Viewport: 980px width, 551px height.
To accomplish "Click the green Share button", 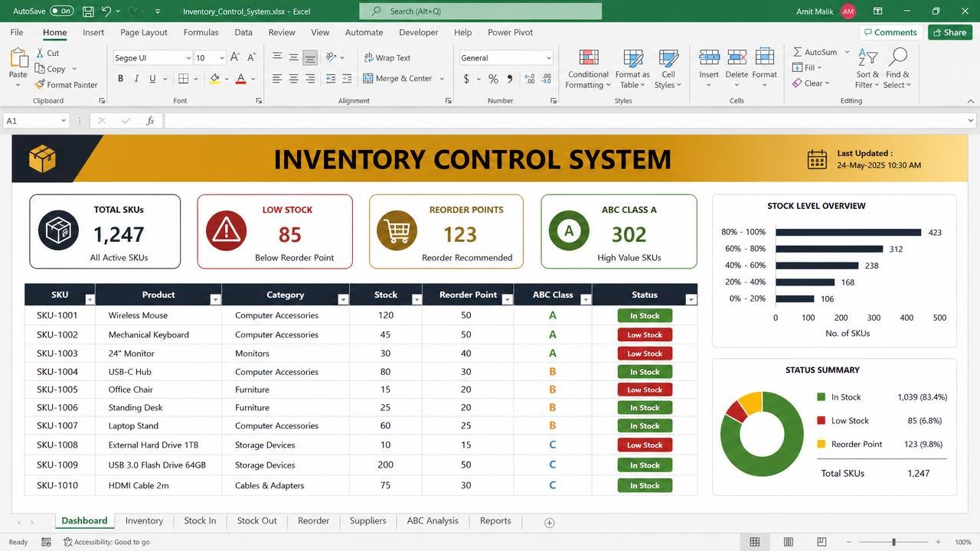I will tap(950, 32).
